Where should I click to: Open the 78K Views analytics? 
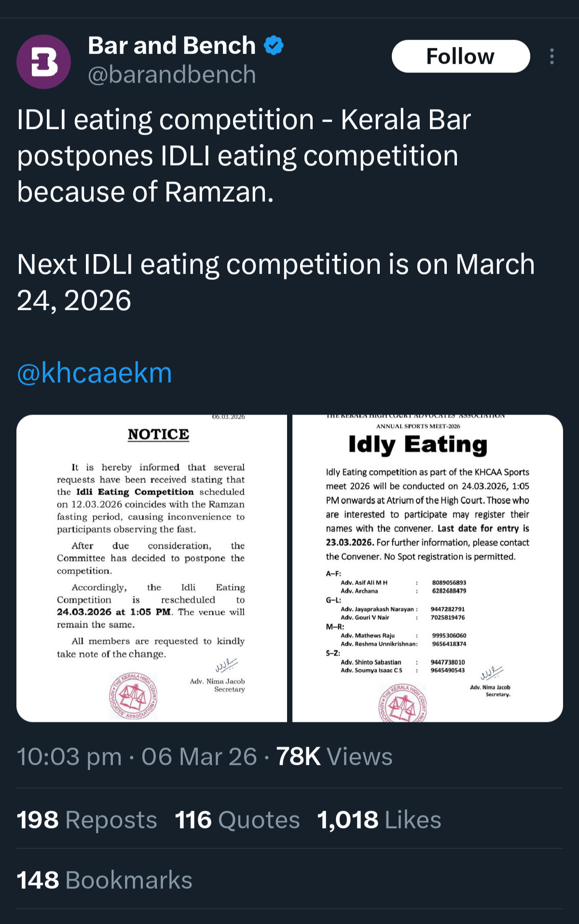[x=334, y=757]
